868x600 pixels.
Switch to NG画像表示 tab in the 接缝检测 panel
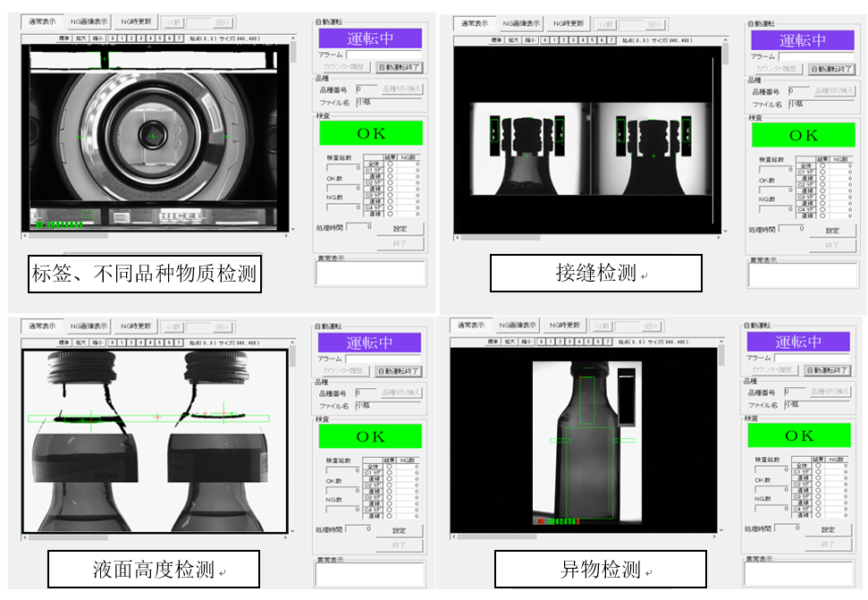(x=521, y=24)
